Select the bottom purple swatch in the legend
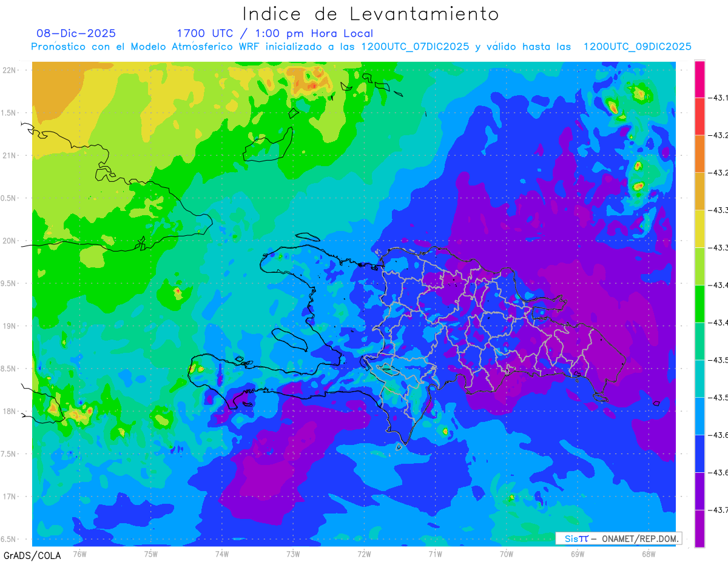Image resolution: width=728 pixels, height=562 pixels. (x=699, y=528)
